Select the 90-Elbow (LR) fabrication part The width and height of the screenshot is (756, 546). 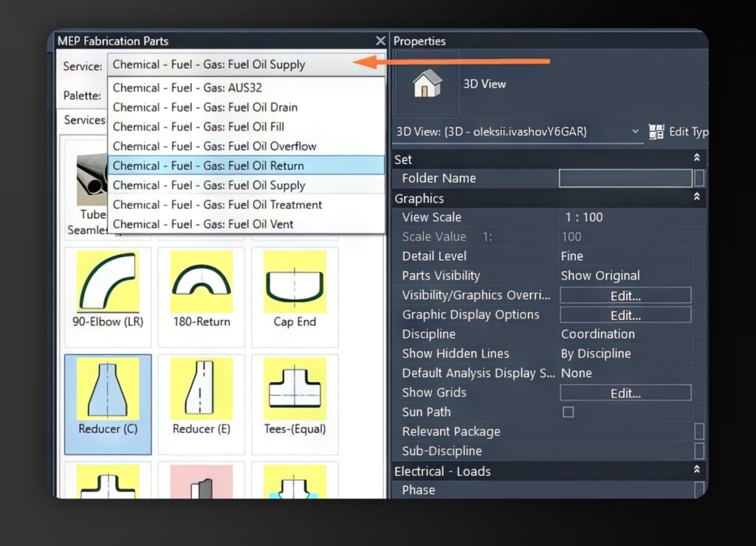(108, 296)
